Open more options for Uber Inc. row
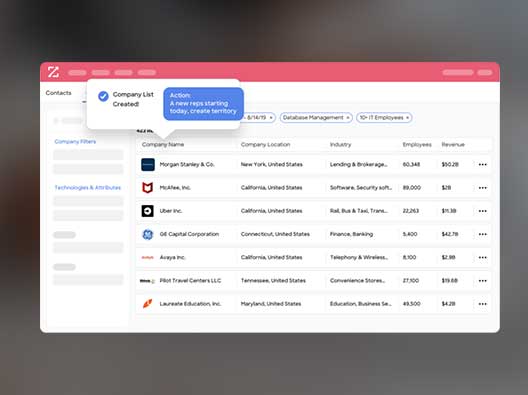Viewport: 528px width, 395px height. [483, 211]
